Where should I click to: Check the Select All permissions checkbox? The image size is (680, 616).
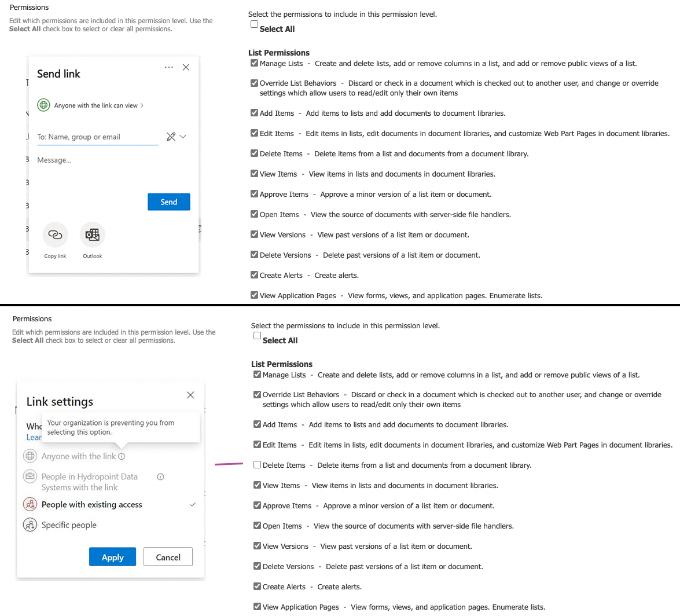(x=254, y=24)
